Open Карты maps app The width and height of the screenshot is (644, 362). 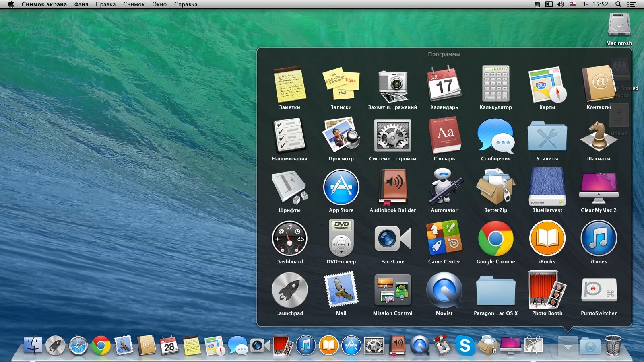tap(547, 85)
